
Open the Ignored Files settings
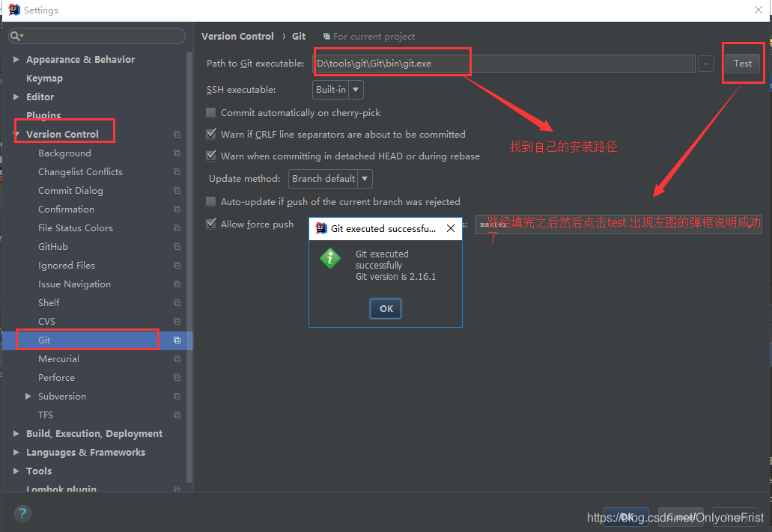(x=67, y=266)
